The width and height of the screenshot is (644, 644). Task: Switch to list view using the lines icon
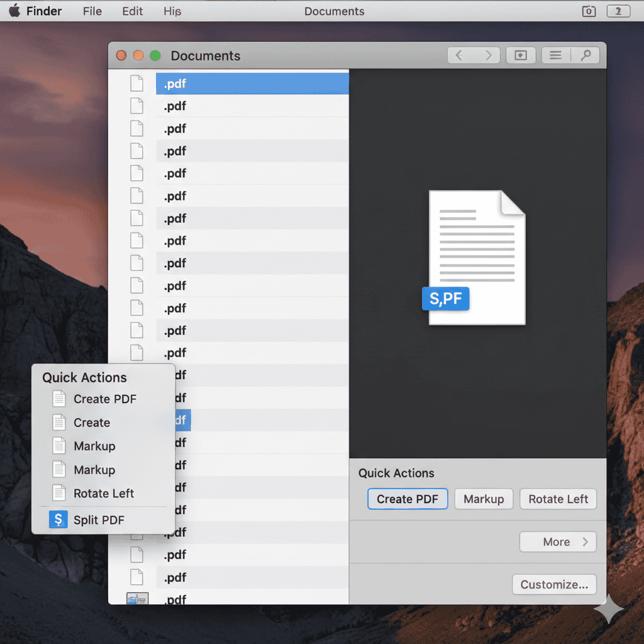[555, 55]
